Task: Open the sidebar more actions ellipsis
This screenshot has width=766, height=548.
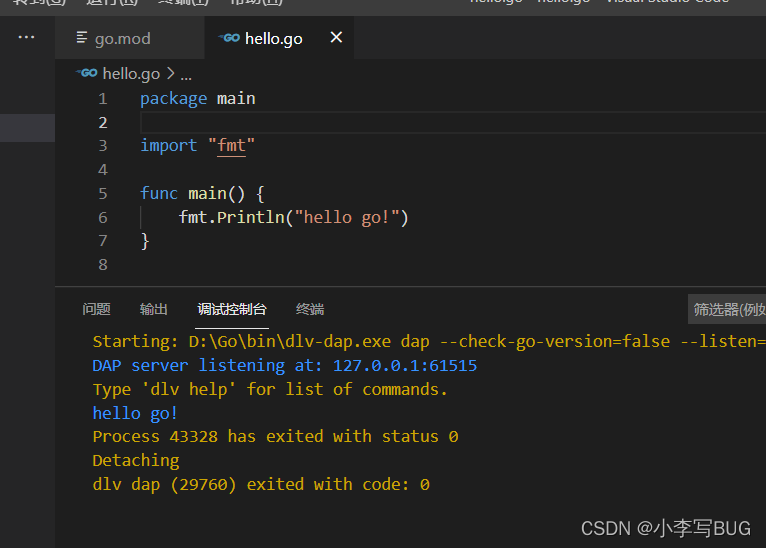Action: [x=26, y=38]
